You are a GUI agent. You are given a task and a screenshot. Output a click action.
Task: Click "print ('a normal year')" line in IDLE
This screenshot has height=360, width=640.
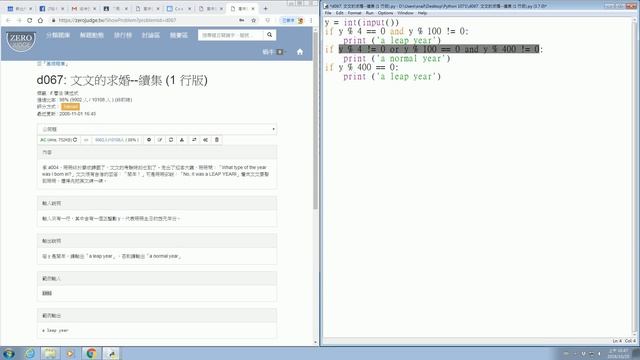pyautogui.click(x=397, y=58)
